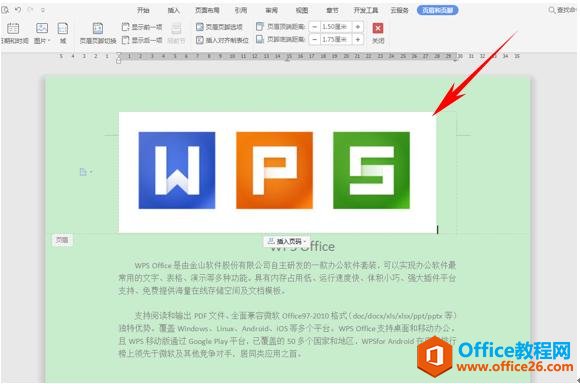Click the blue W Writer logo
This screenshot has width=580, height=384.
177,170
